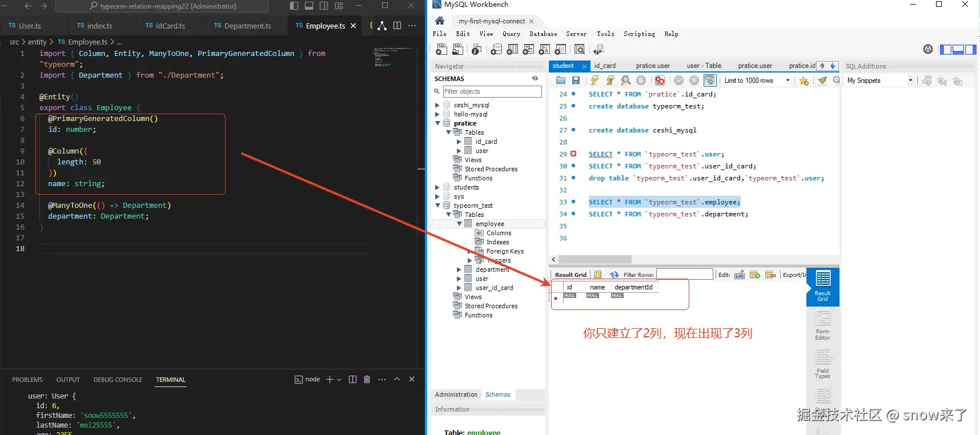
Task: Open the DEBUG CONSOLE panel
Action: (118, 380)
